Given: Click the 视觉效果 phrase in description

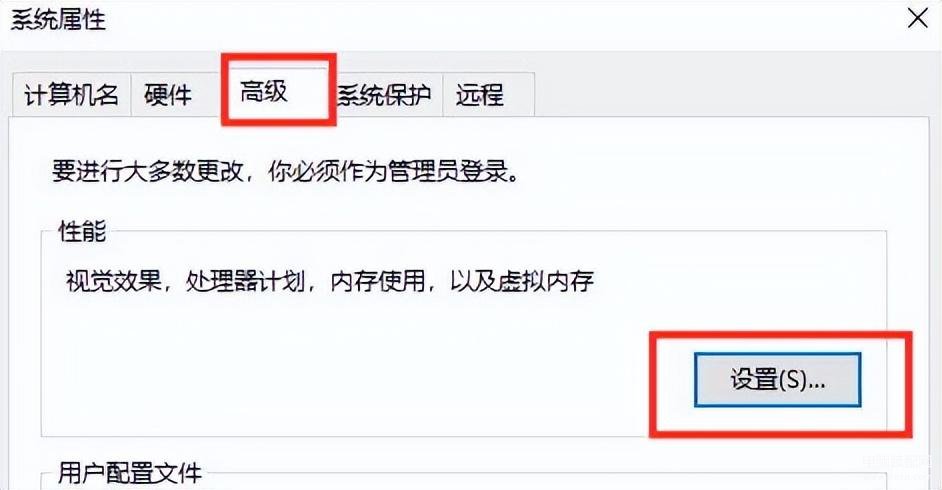Looking at the screenshot, I should click(x=114, y=280).
